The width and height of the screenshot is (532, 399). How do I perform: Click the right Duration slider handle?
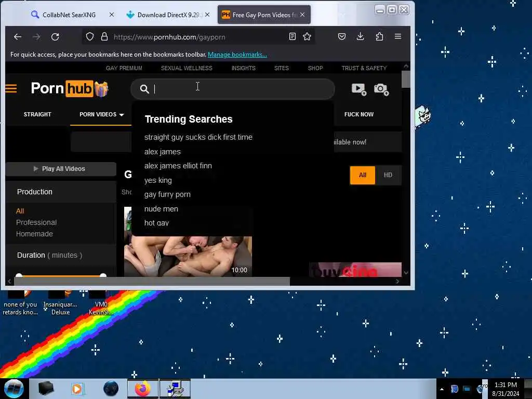click(x=103, y=275)
